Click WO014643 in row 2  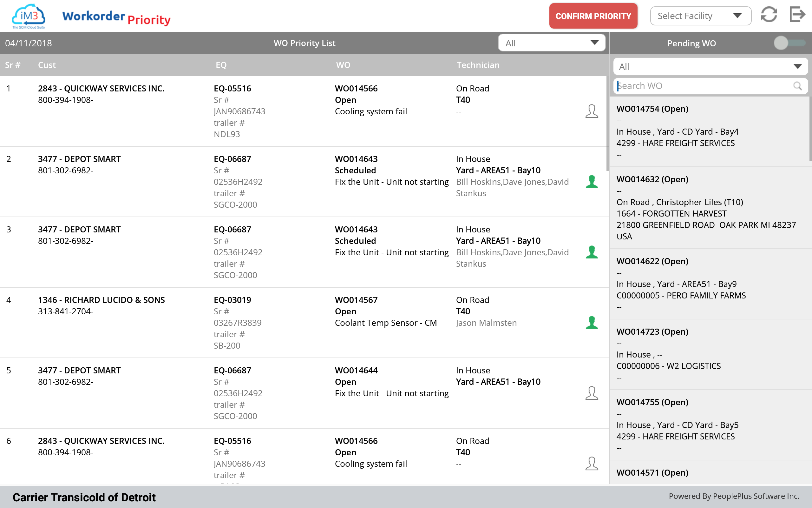point(356,159)
